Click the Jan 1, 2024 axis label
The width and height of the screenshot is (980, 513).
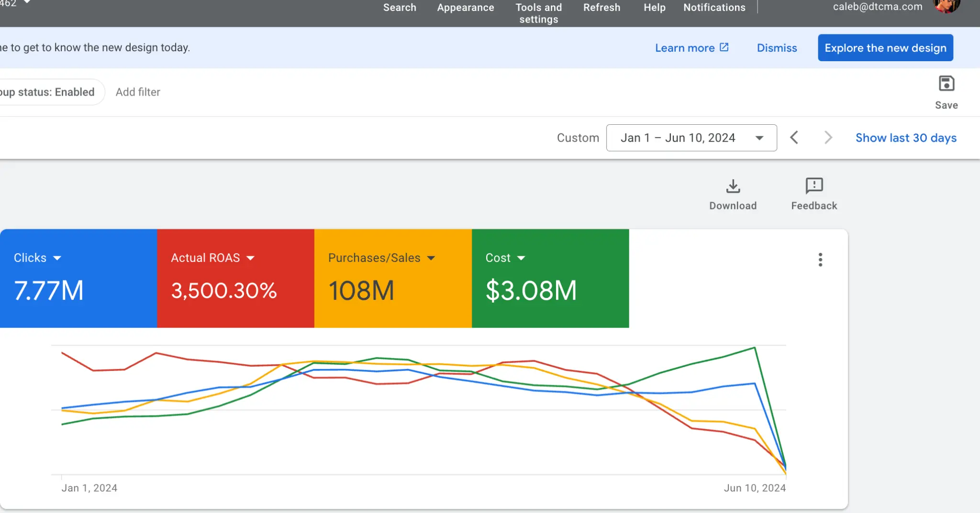coord(89,488)
